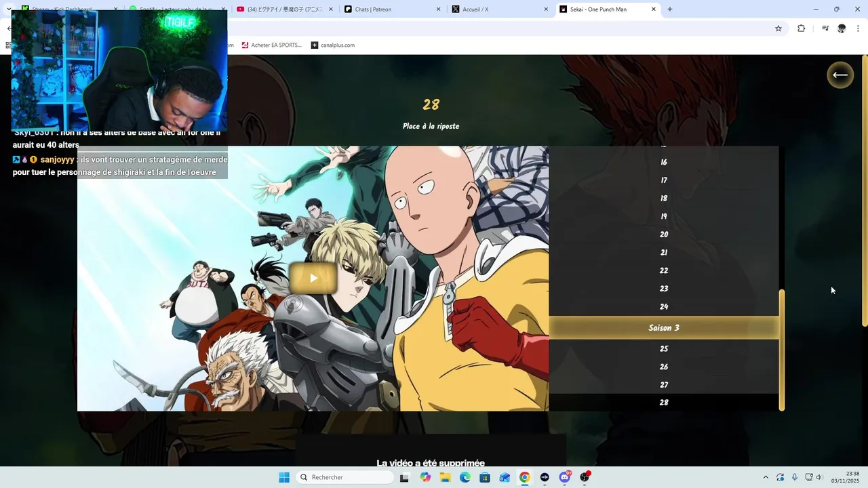Viewport: 868px width, 488px height.
Task: Open the Chrome three-dot menu
Action: tap(859, 28)
